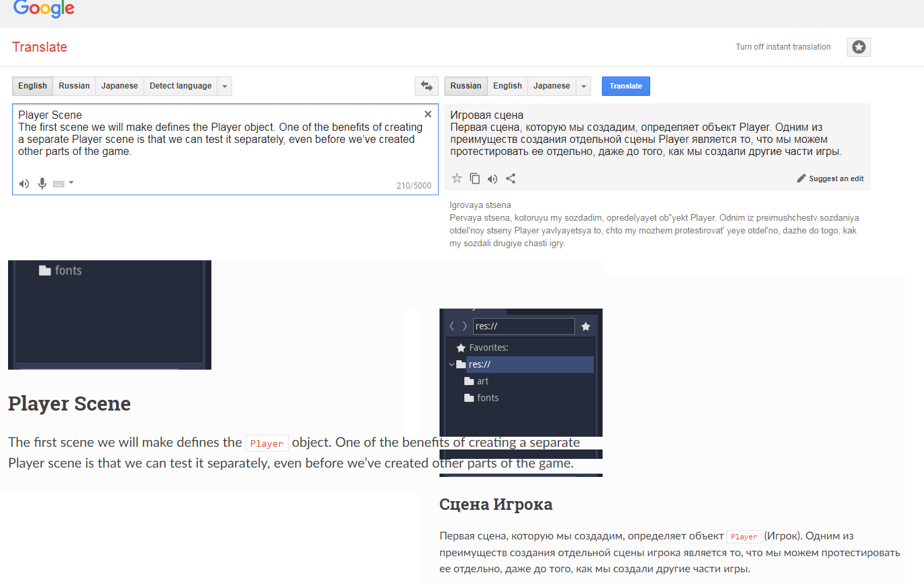Click the 210/5000 character counter
Screen dimensions: 924x587
414,186
